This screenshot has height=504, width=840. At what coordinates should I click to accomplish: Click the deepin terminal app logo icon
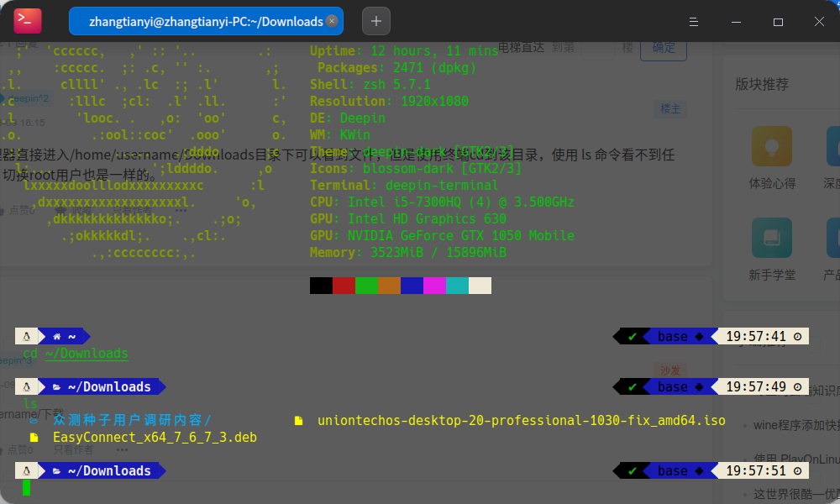click(x=28, y=21)
